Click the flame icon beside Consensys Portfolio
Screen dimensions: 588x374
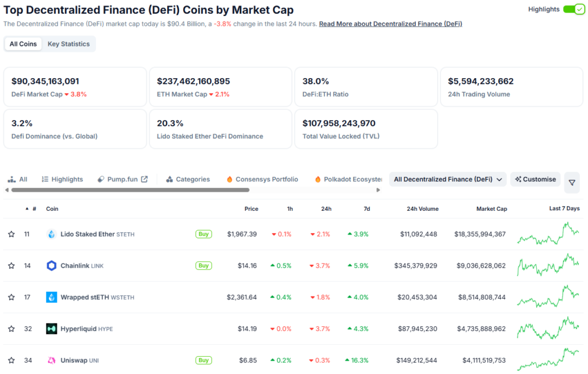coord(229,179)
